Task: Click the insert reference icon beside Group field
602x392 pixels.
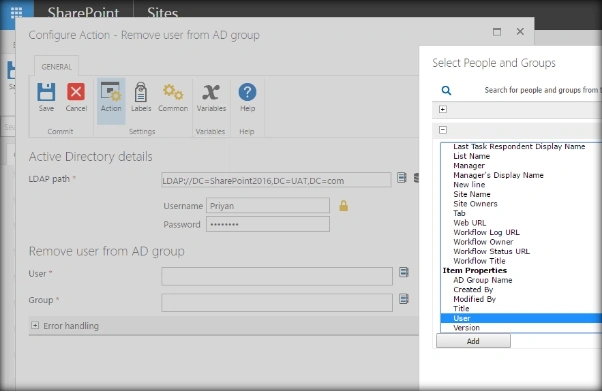Action: pyautogui.click(x=404, y=299)
